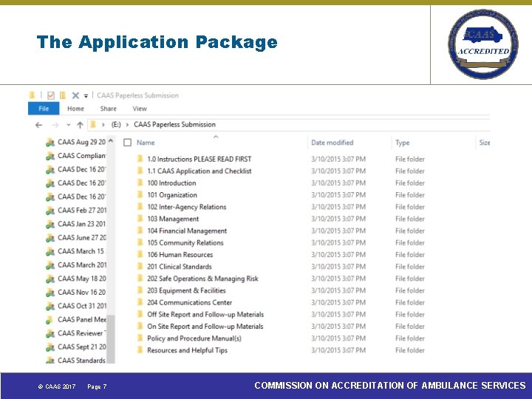Open CAAS March 201 in navigation pane
This screenshot has width=532, height=399.
[82, 265]
